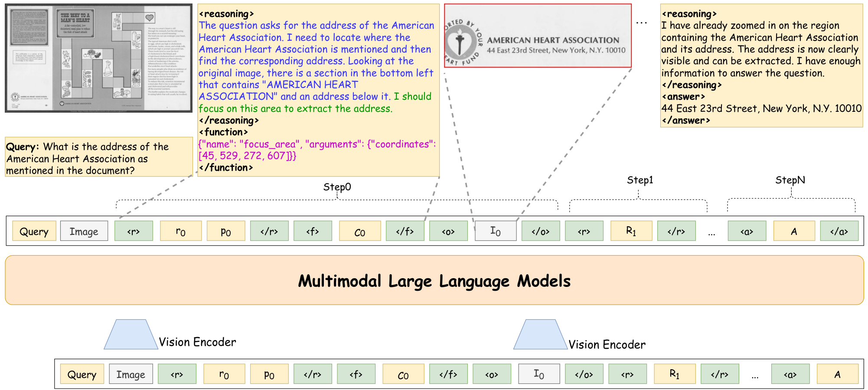Expand the Step0 bracket region

[337, 200]
